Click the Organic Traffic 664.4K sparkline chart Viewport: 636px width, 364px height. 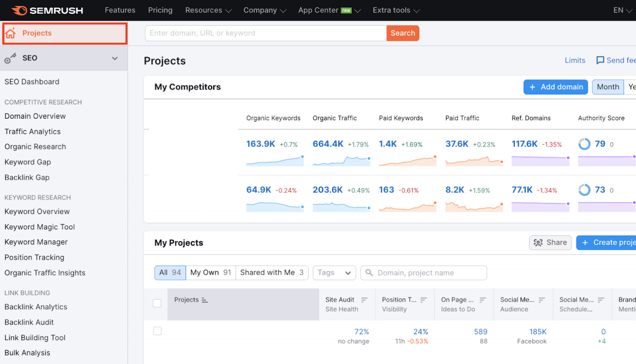coord(341,161)
